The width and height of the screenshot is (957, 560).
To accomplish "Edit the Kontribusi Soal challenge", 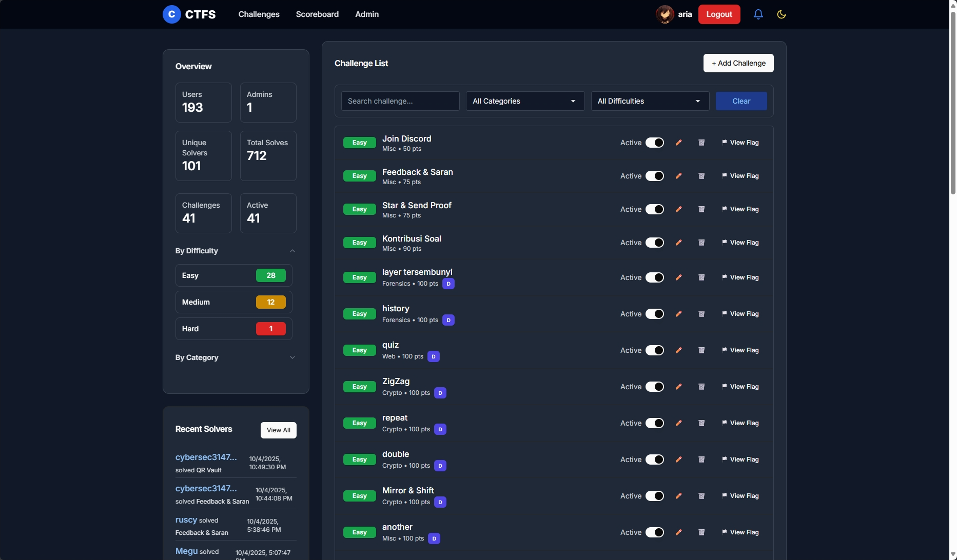I will click(x=679, y=243).
